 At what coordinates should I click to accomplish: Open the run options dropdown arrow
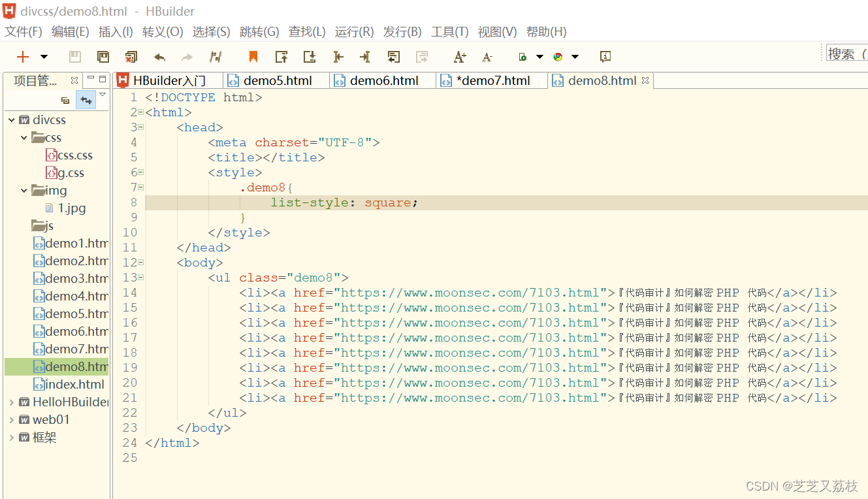point(539,57)
